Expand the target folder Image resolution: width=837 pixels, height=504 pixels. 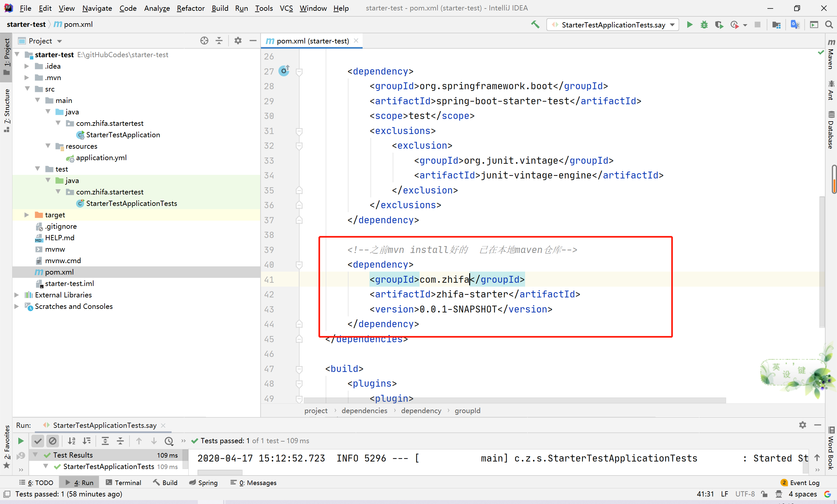pos(26,215)
